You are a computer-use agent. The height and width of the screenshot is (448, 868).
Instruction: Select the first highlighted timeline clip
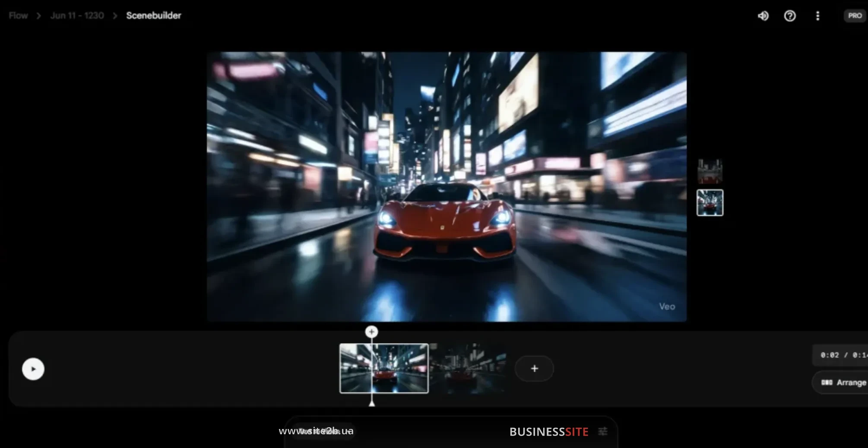point(384,368)
